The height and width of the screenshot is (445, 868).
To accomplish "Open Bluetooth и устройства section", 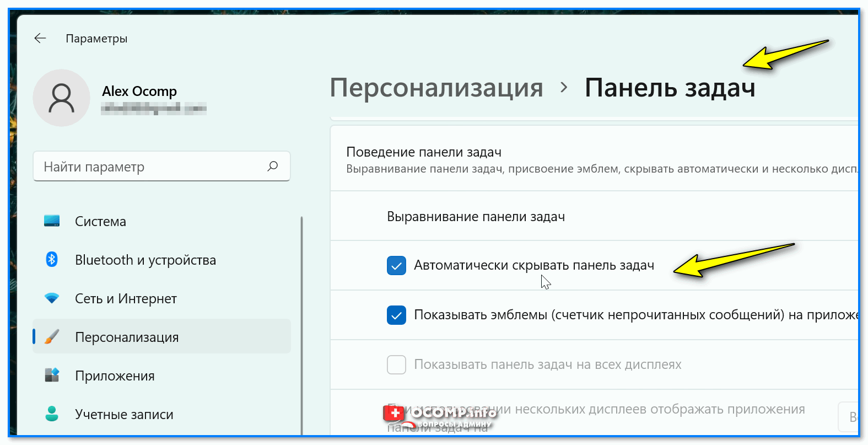I will click(161, 260).
